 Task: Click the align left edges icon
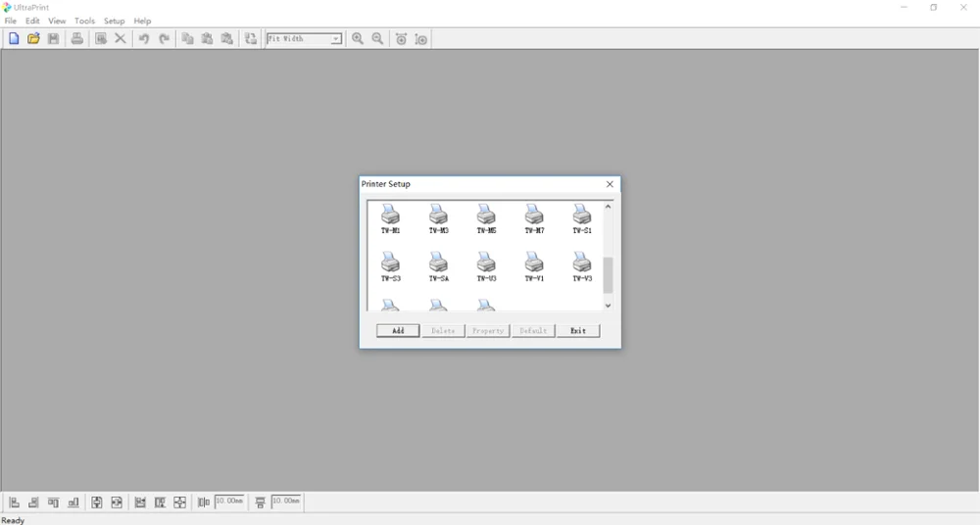point(14,501)
